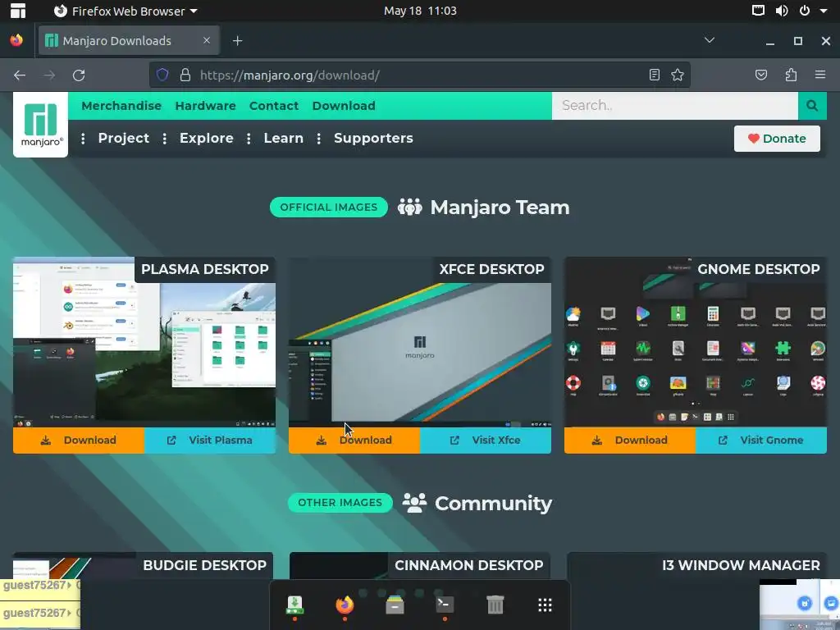Viewport: 840px width, 630px height.
Task: Expand the list all tabs chevron
Action: (x=710, y=40)
